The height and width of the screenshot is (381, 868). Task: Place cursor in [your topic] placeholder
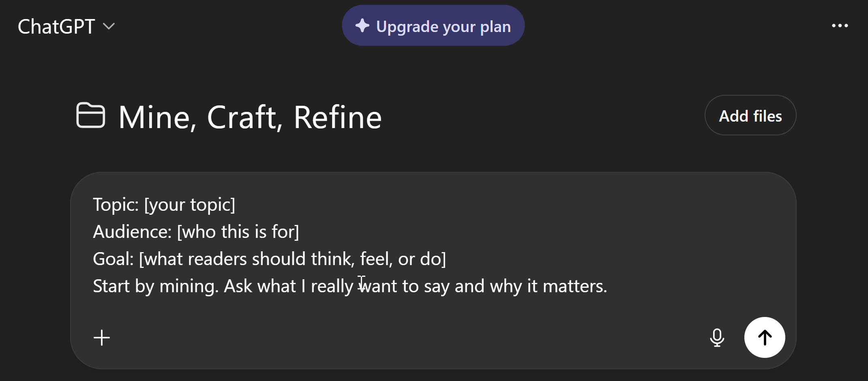[x=190, y=205]
